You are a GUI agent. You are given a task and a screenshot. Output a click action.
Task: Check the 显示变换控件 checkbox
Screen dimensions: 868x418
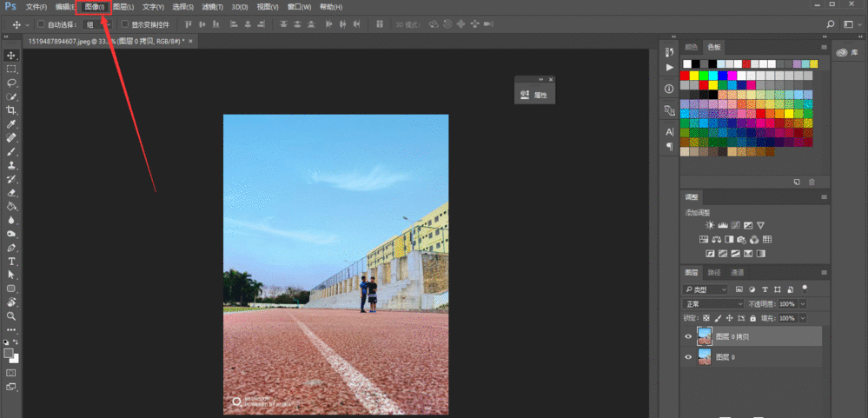[x=124, y=24]
